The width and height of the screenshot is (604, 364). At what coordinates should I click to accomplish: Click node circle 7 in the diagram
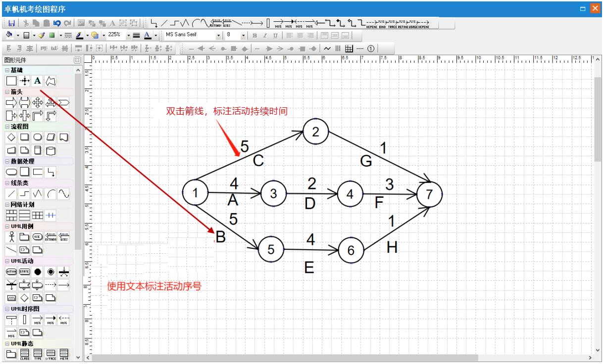point(429,194)
